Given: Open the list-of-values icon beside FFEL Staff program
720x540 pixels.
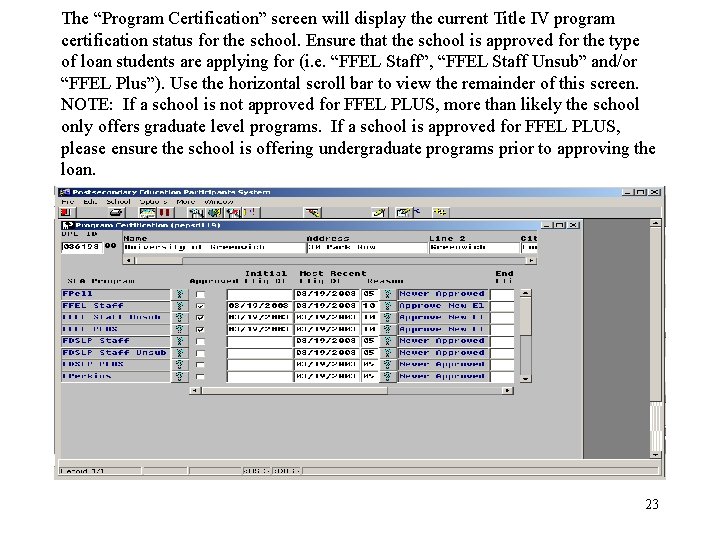Looking at the screenshot, I should point(180,306).
